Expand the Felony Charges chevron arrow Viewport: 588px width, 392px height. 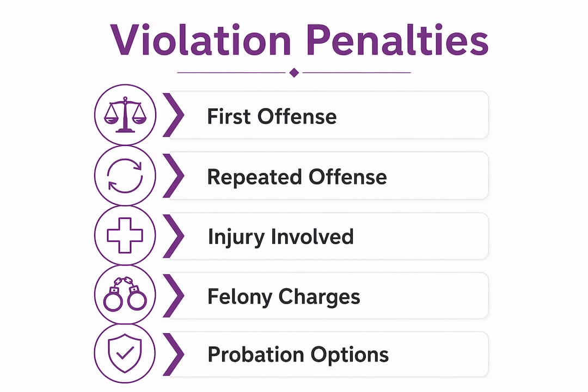174,296
